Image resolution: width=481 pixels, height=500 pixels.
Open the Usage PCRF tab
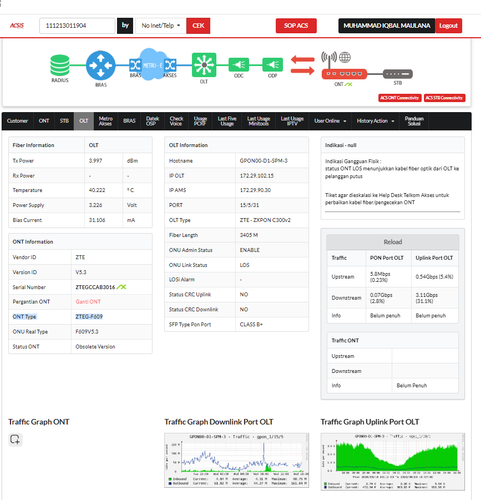[200, 121]
